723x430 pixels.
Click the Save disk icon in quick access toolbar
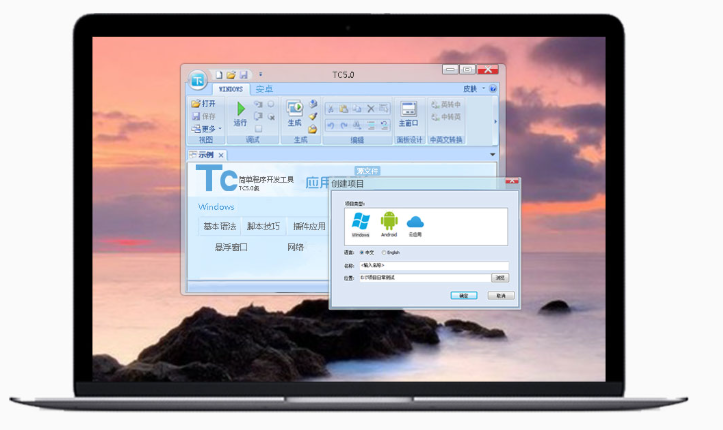pyautogui.click(x=243, y=75)
